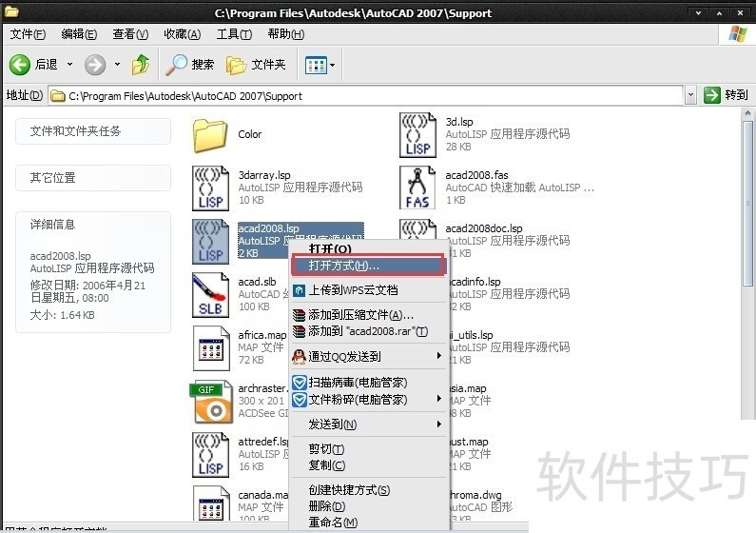Expand the address bar dropdown
Screen dimensions: 756x533
coord(690,95)
